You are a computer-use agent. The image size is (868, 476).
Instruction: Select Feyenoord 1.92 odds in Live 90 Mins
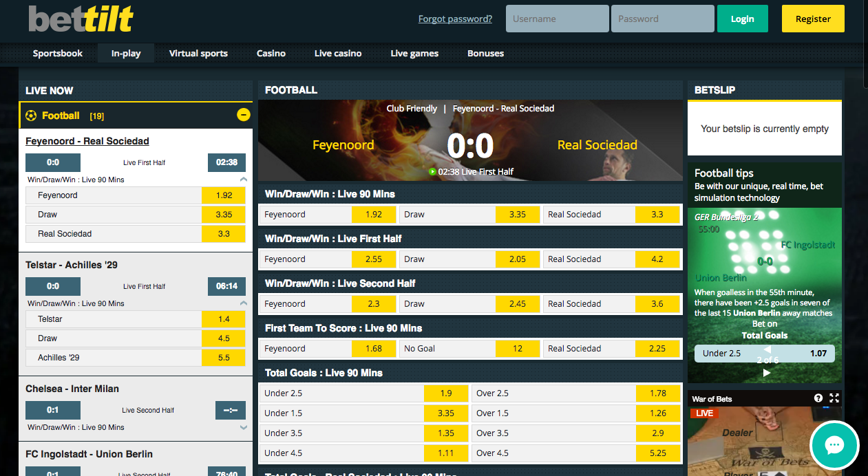pyautogui.click(x=374, y=215)
